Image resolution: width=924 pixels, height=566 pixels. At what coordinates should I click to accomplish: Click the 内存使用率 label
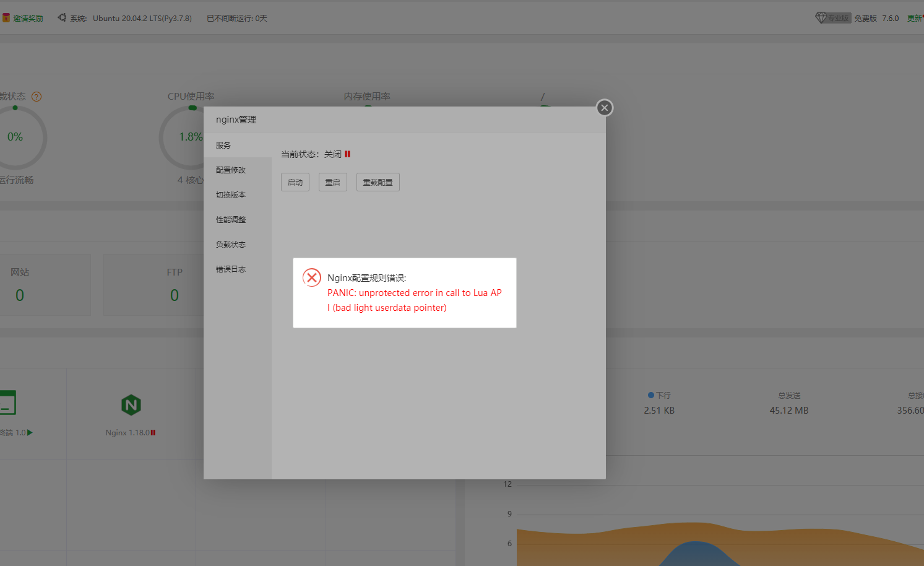tap(367, 97)
